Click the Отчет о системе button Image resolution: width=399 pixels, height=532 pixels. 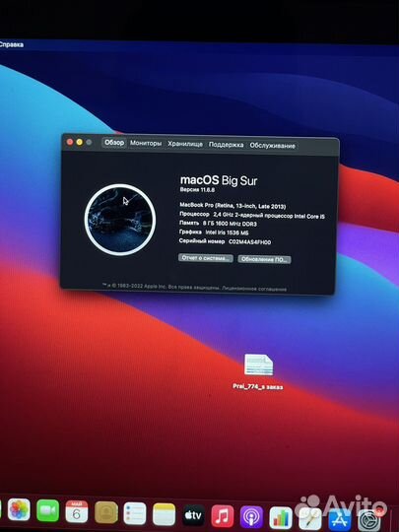coord(206,258)
